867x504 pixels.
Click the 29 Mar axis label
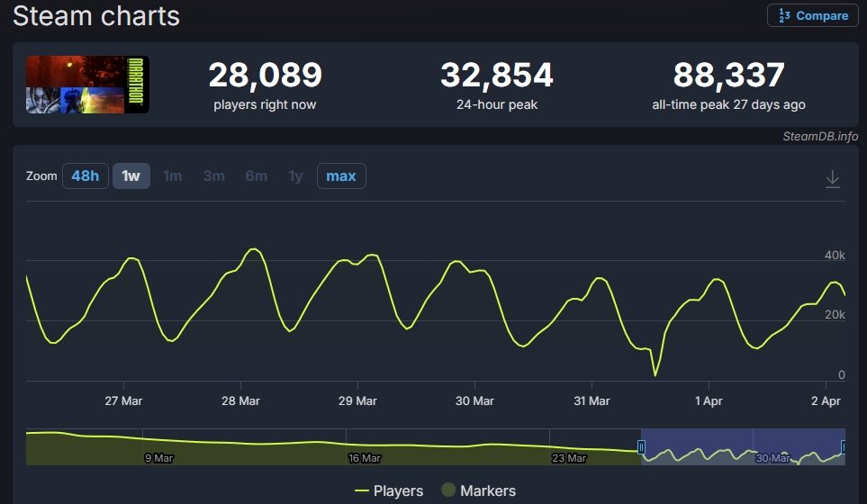point(357,401)
